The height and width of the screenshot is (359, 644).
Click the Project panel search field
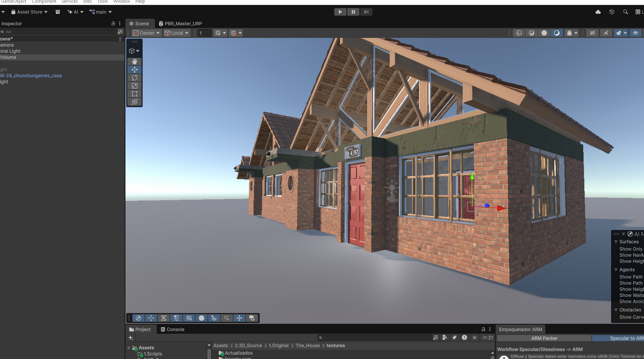(x=375, y=338)
